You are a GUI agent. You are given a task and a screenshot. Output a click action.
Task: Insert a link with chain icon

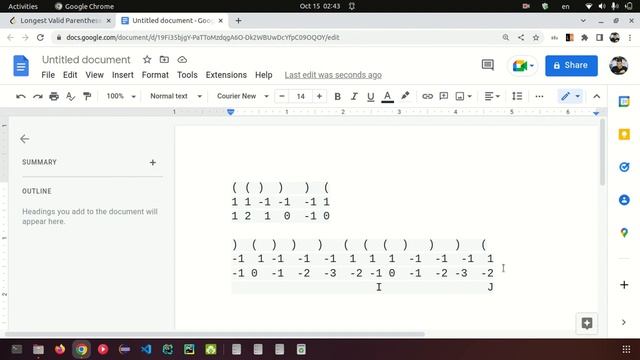click(x=427, y=96)
